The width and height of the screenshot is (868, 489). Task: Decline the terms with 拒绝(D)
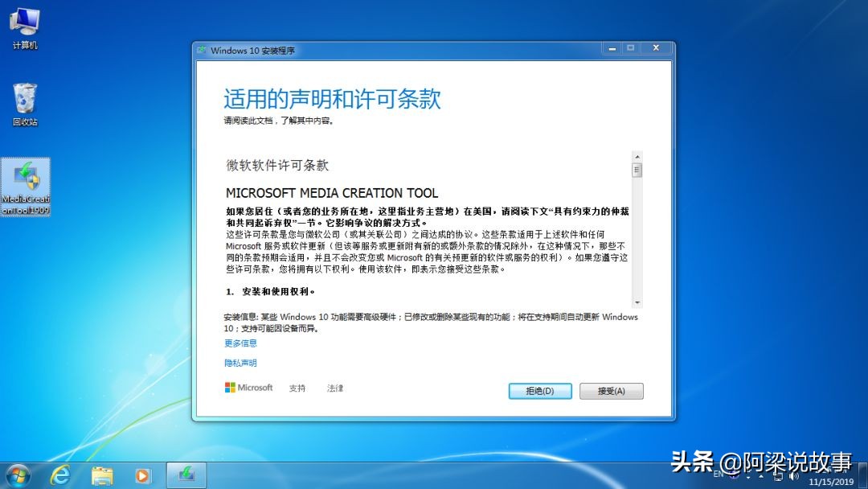(539, 391)
